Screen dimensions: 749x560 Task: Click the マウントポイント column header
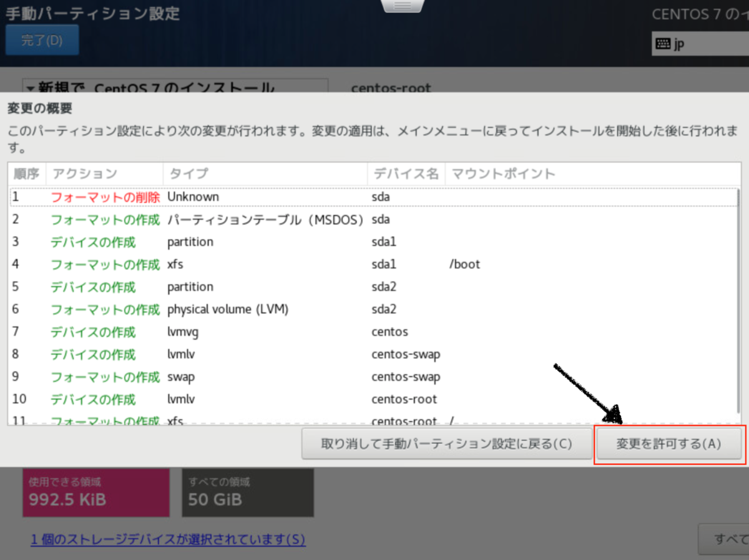592,173
